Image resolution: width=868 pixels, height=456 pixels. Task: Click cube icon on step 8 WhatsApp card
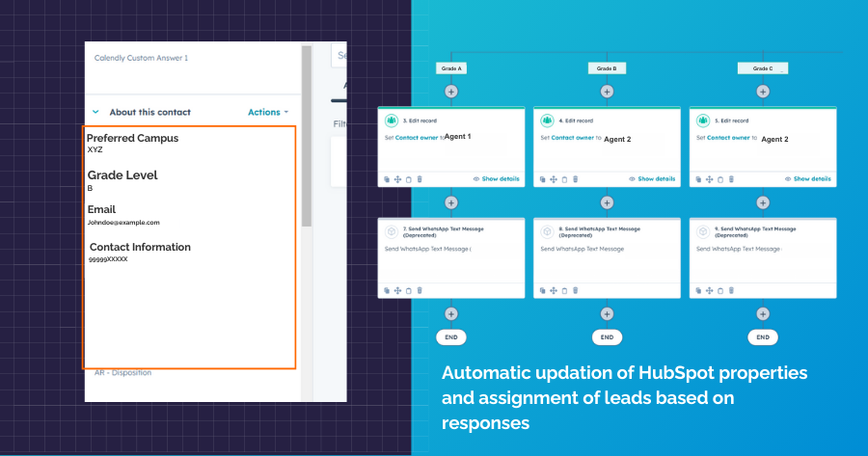point(548,231)
